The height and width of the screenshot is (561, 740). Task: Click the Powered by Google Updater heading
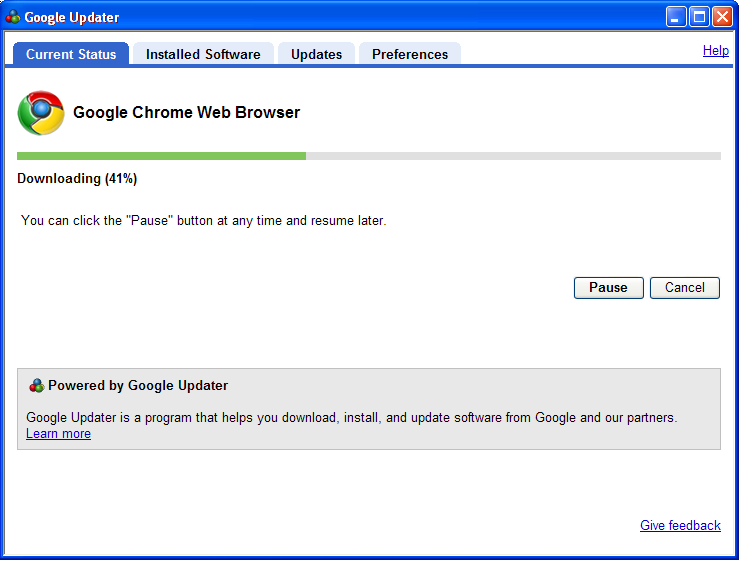point(138,385)
